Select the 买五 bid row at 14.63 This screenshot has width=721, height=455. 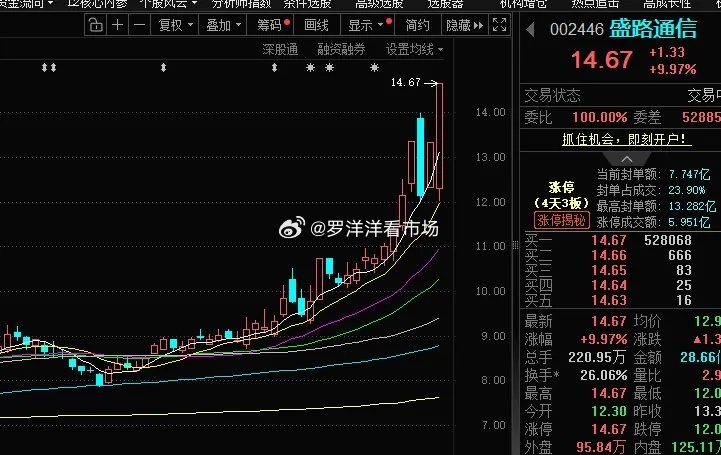620,301
